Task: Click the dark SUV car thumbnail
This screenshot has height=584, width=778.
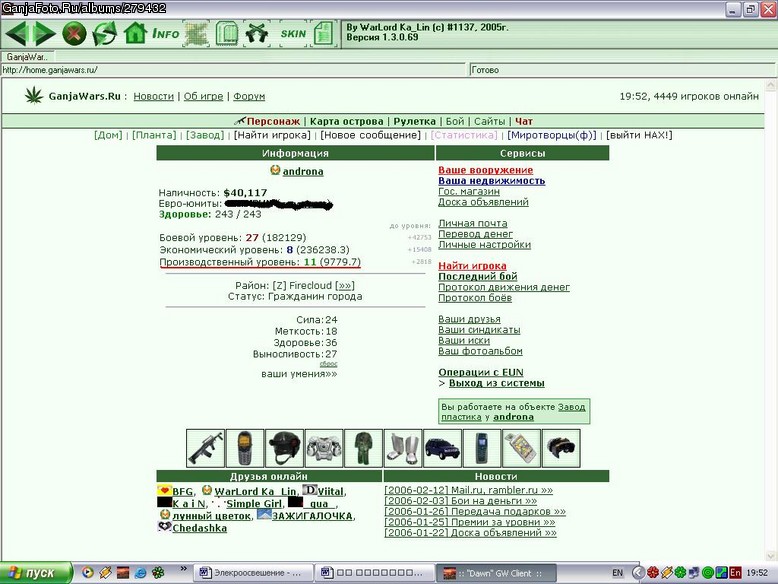Action: coord(442,449)
